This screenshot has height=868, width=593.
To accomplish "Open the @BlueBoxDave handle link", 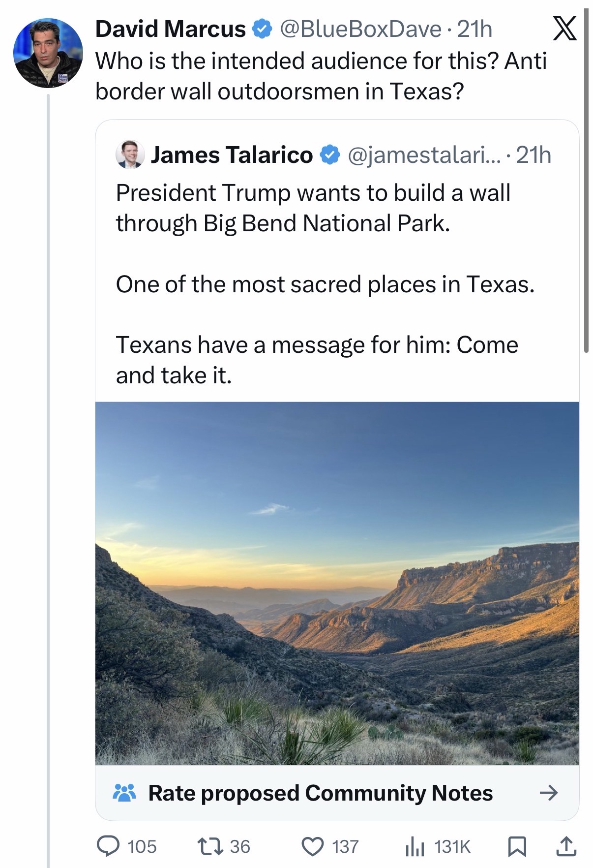I will 360,29.
